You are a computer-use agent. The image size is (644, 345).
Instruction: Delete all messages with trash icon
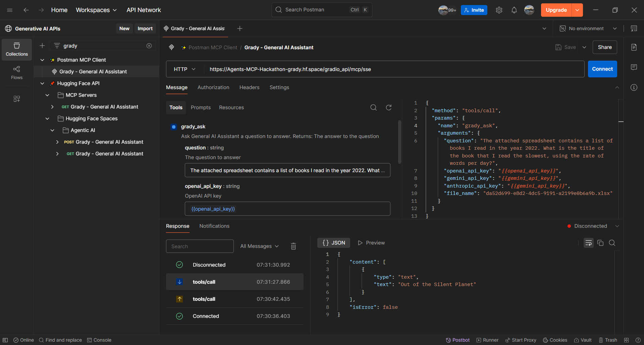coord(293,246)
